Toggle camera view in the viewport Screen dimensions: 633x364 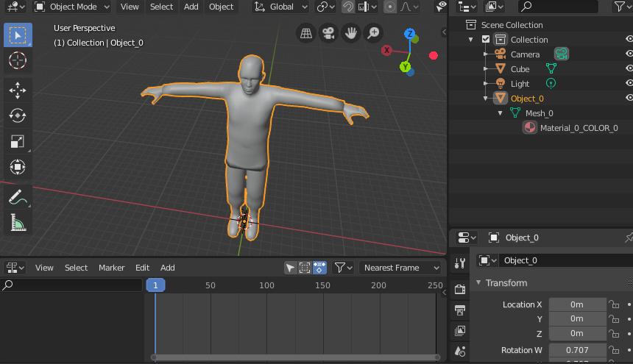coord(328,33)
